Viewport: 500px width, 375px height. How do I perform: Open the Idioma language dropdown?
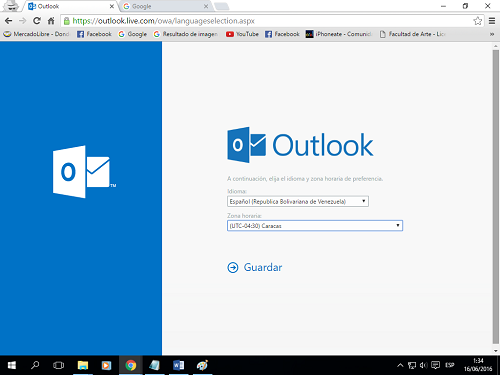pos(298,201)
